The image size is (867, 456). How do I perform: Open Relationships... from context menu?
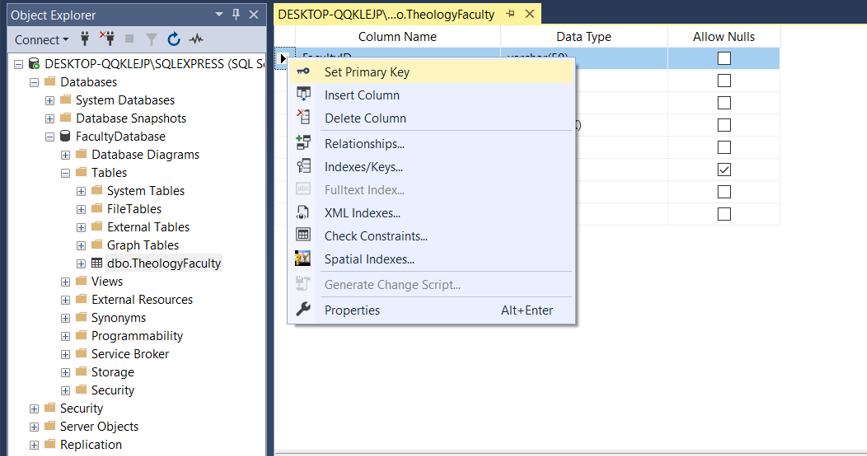[x=431, y=144]
